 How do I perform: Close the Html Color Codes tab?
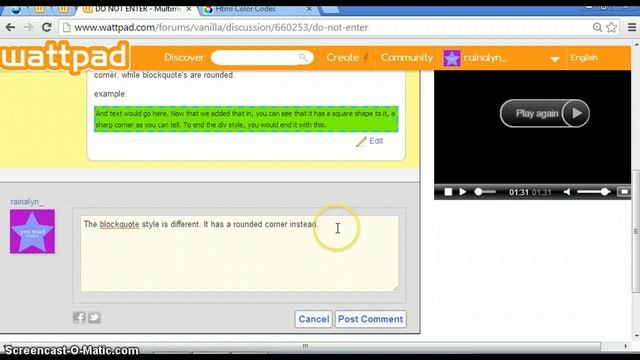coord(309,9)
